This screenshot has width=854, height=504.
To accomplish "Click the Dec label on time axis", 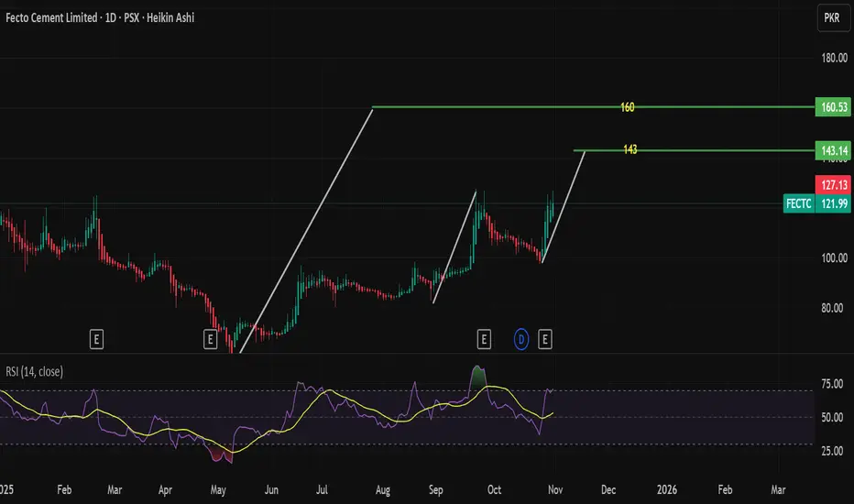I will (x=608, y=489).
